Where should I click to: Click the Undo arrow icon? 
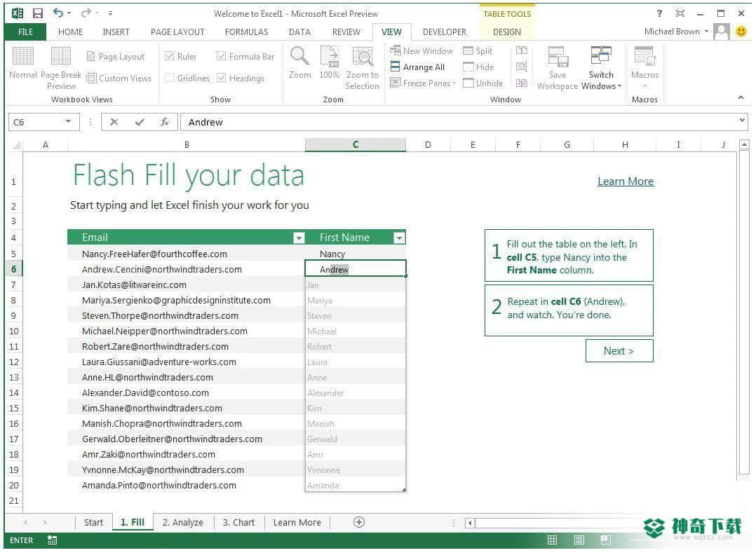[58, 13]
